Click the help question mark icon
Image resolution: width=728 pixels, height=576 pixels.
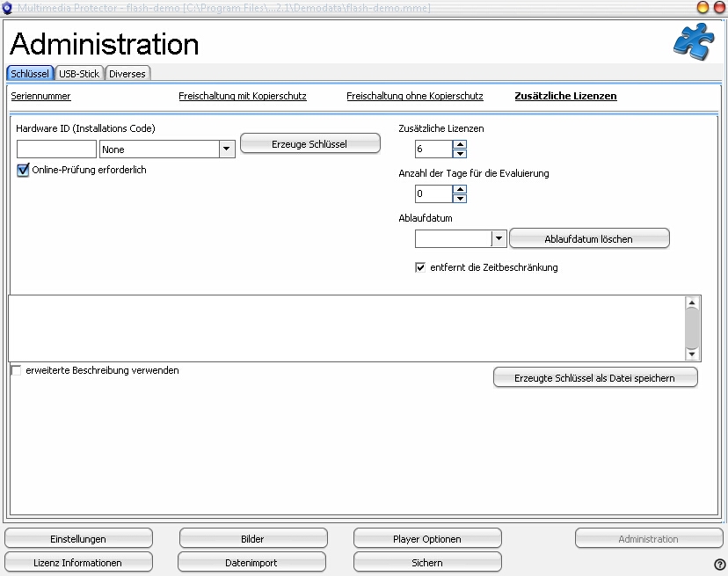tap(719, 564)
